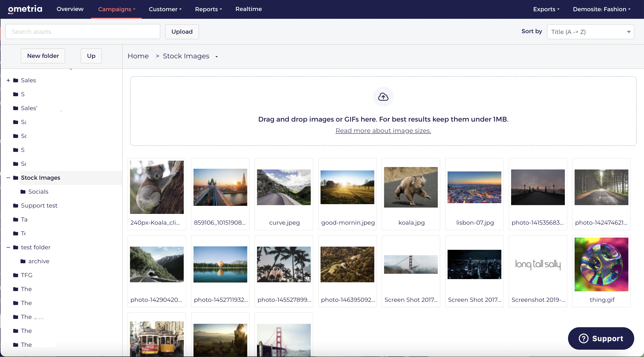Focus the Search assets field
The width and height of the screenshot is (644, 357).
[x=83, y=31]
